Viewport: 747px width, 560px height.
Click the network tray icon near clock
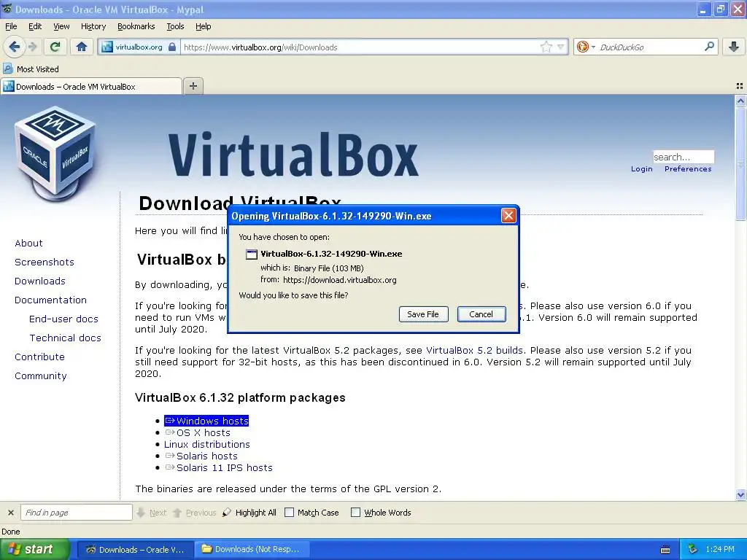coord(693,549)
